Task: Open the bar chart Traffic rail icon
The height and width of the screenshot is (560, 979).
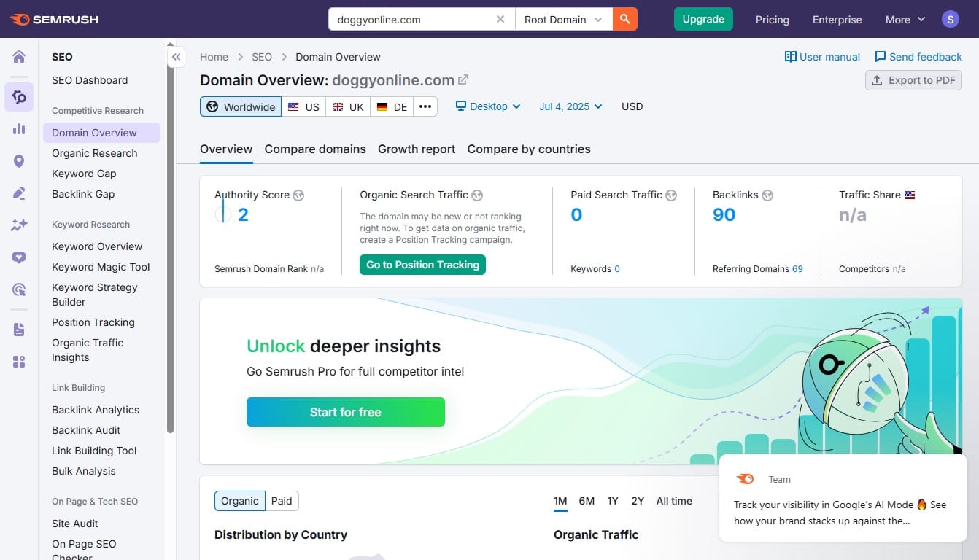Action: click(19, 129)
